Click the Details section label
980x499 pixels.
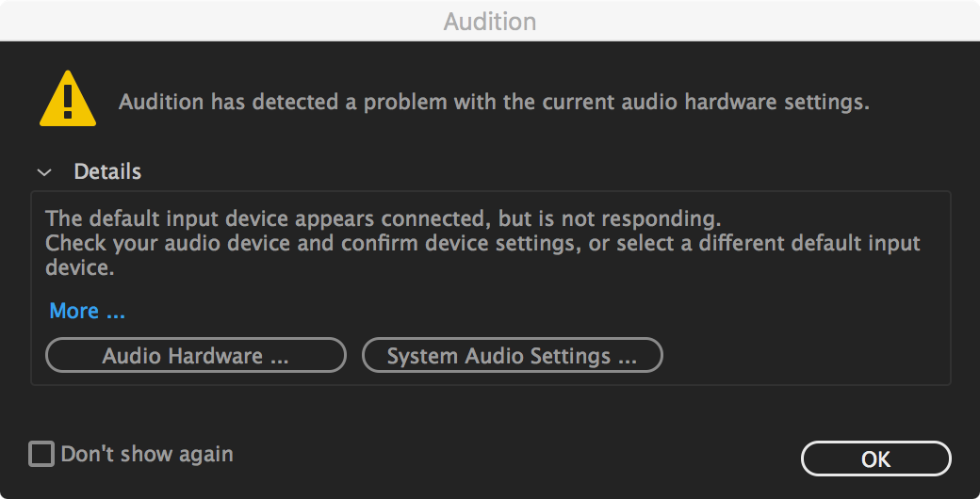pos(107,172)
